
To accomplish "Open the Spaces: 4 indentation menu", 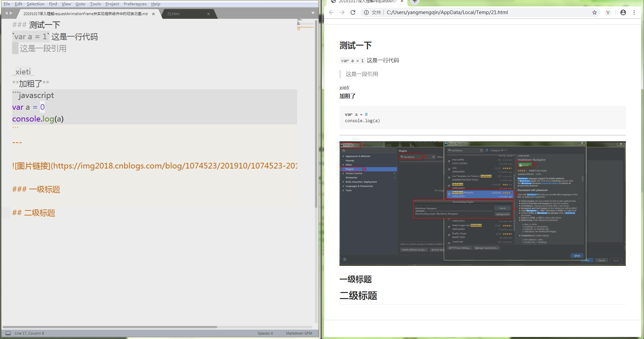I will coord(265,333).
